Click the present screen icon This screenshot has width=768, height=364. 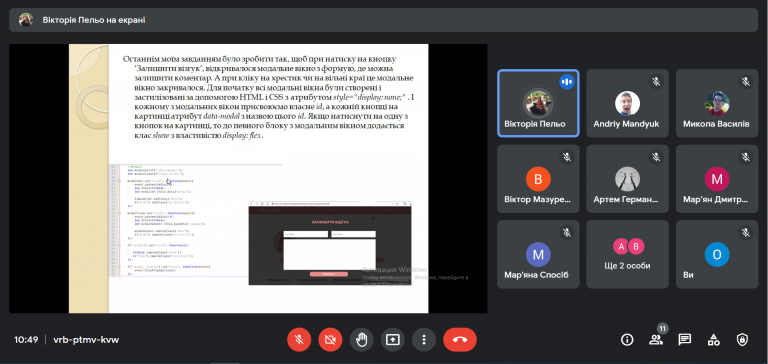393,340
